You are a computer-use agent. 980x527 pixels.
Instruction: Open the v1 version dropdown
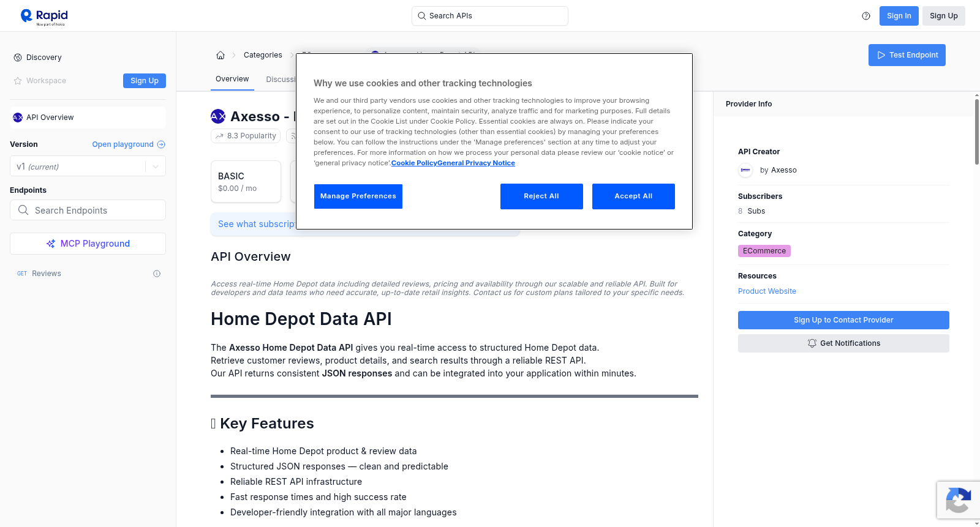[x=88, y=166]
